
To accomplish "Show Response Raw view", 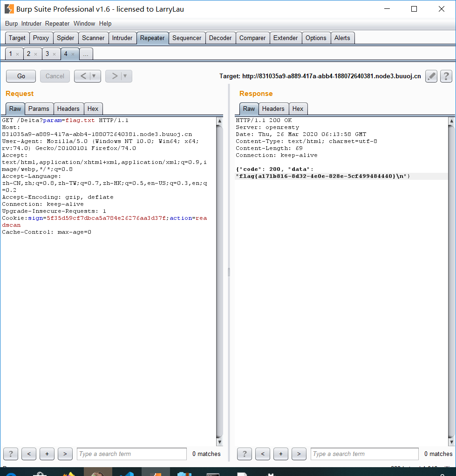I will pos(249,109).
